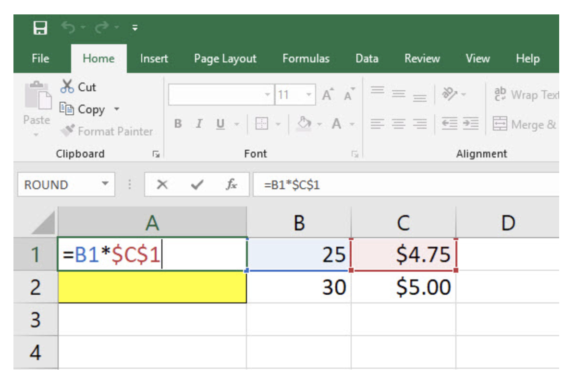The image size is (588, 385).
Task: Open the Name Box dropdown arrow
Action: [x=105, y=185]
